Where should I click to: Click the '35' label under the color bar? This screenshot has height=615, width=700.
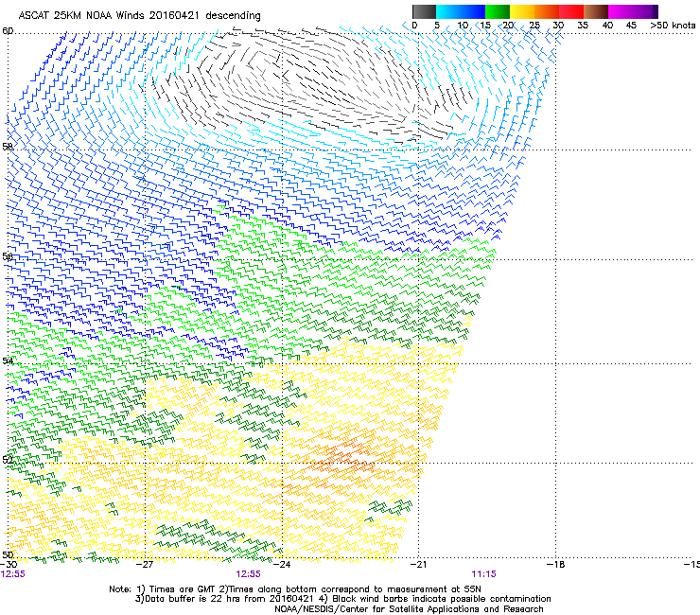point(583,25)
